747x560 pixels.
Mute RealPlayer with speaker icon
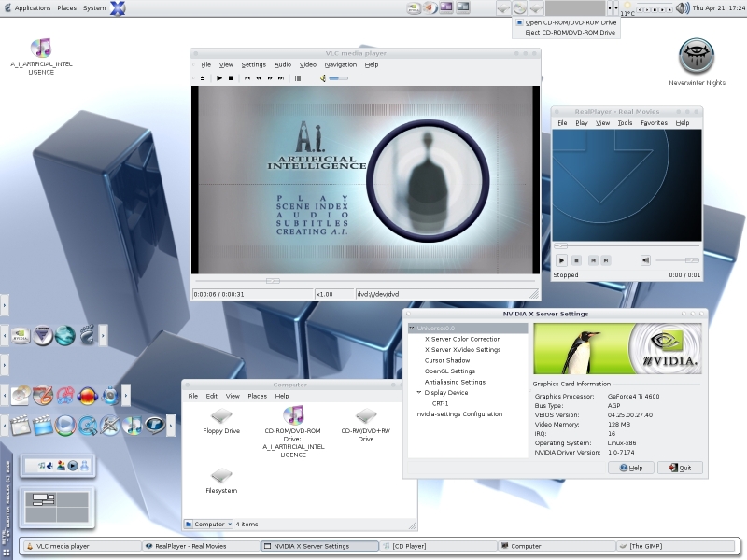click(645, 260)
